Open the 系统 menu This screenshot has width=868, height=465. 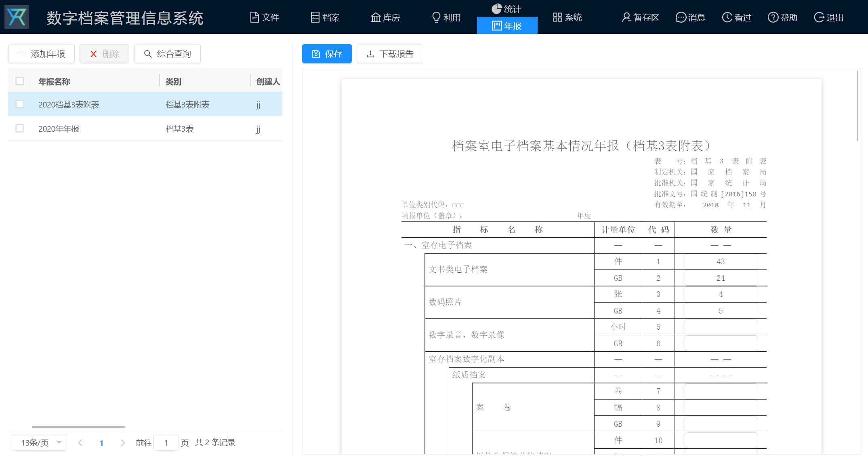[567, 17]
